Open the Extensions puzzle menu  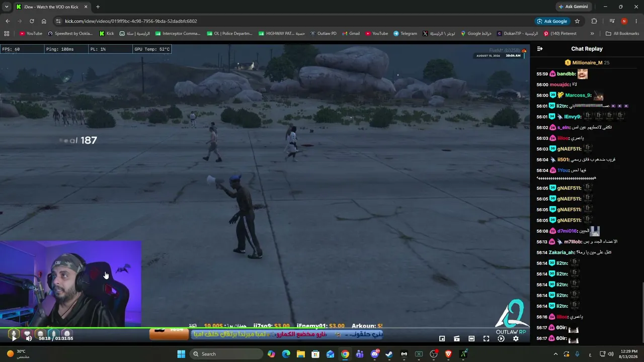point(594,21)
